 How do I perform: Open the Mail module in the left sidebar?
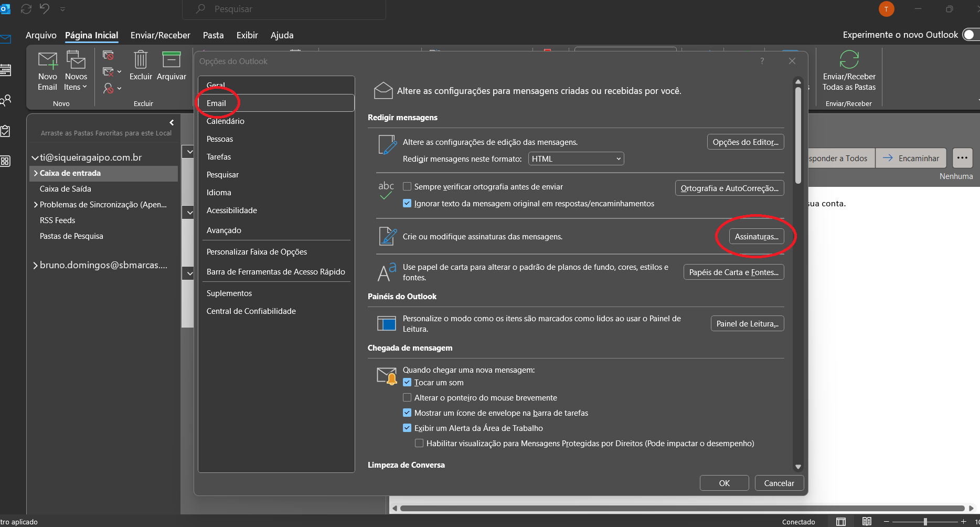pos(6,39)
